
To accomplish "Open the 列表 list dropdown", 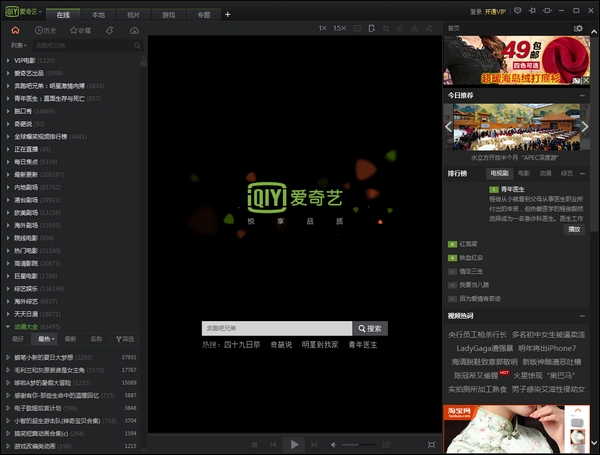I will pyautogui.click(x=19, y=46).
